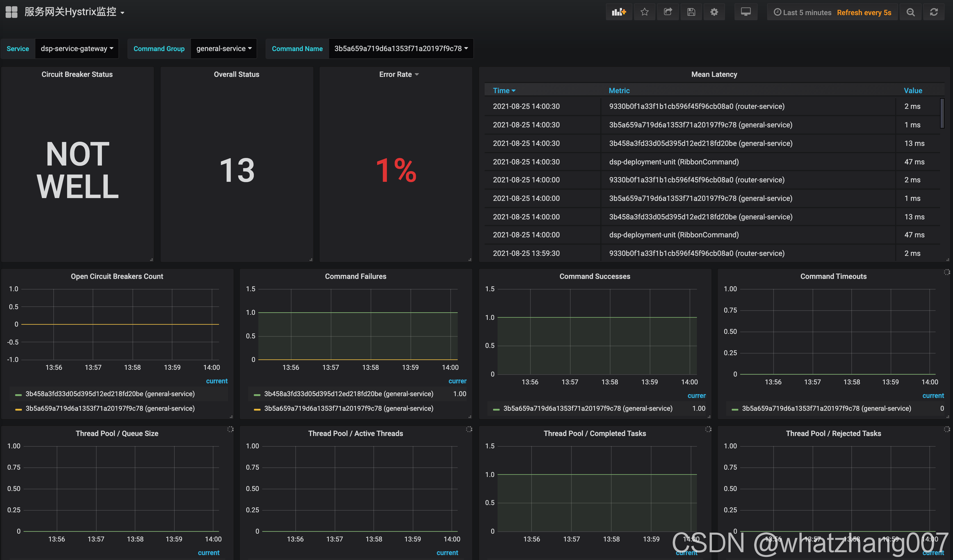This screenshot has height=560, width=953.
Task: Open dashboard settings gear
Action: (x=714, y=12)
